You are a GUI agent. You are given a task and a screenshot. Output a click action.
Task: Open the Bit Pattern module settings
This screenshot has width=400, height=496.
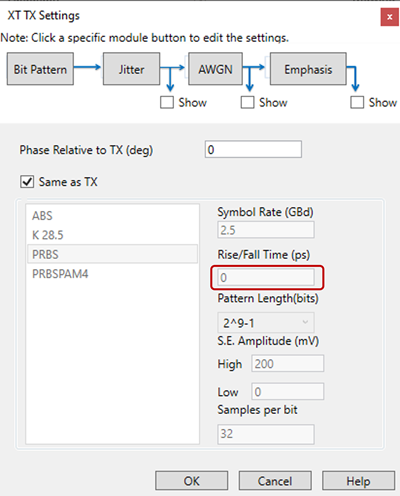point(40,69)
